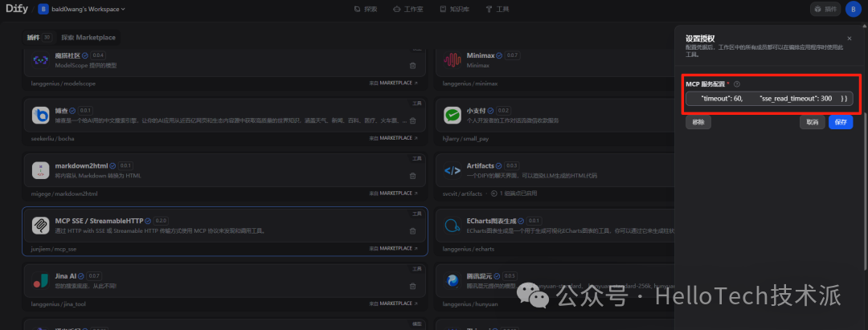
Task: Click the Artifacts plugin title
Action: [481, 166]
